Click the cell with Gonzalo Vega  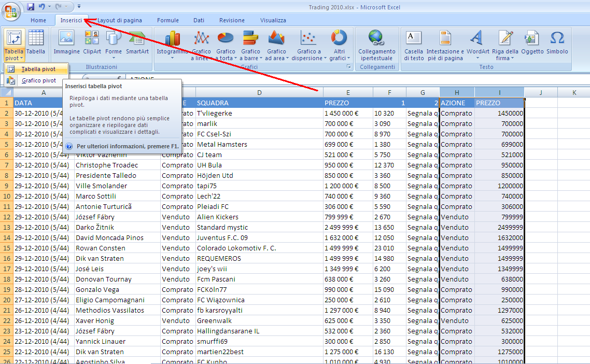pos(117,289)
